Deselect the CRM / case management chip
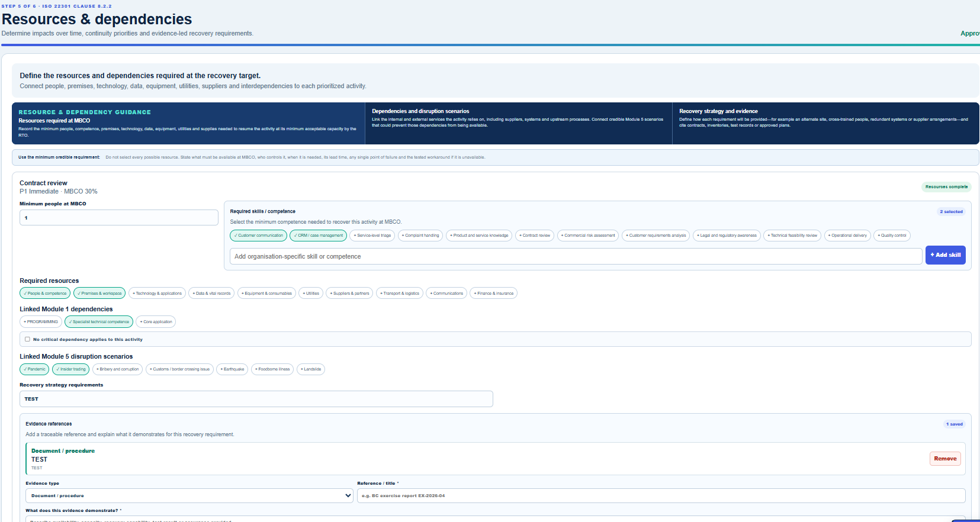Screen dimensions: 980x522 (319, 236)
